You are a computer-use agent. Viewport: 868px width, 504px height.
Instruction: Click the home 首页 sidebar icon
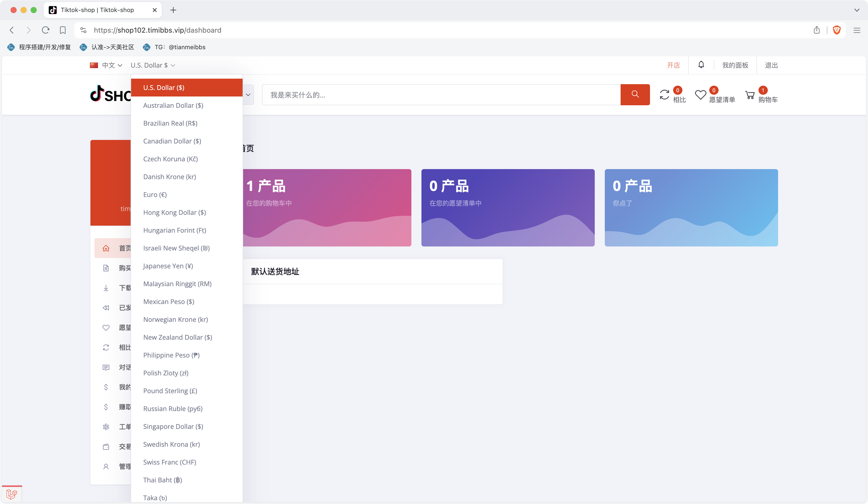106,248
